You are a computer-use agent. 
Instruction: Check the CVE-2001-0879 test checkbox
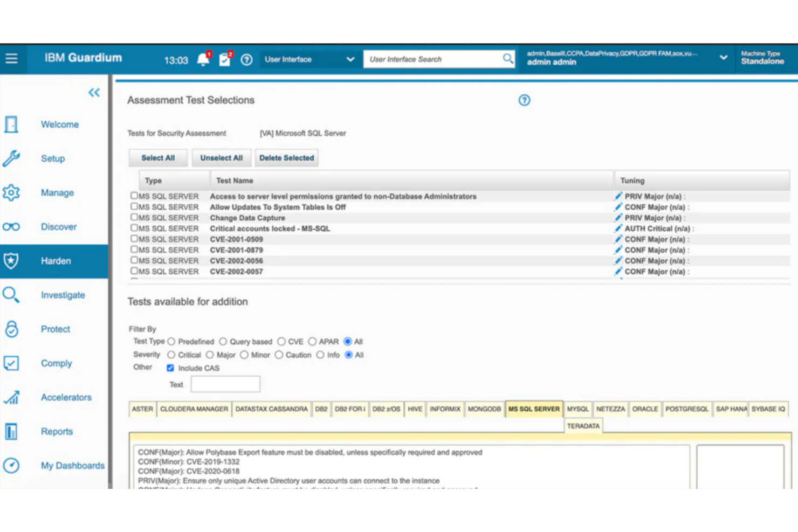[134, 250]
